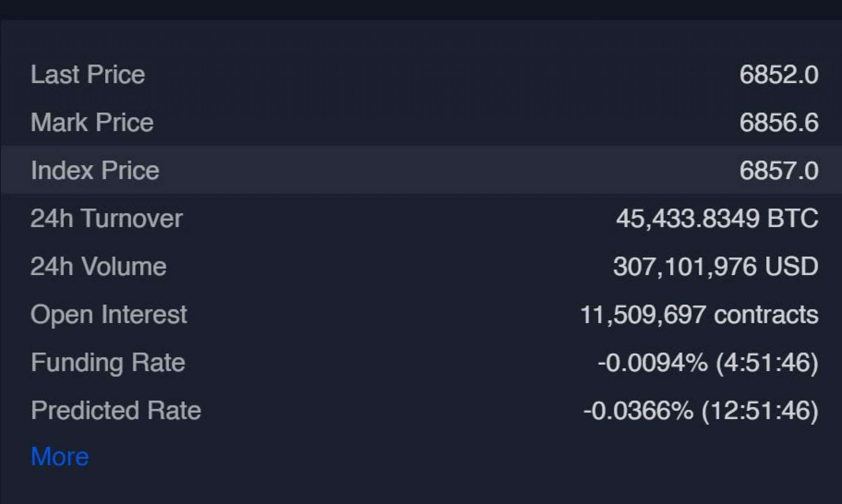Click the More link
The width and height of the screenshot is (842, 504).
point(60,456)
